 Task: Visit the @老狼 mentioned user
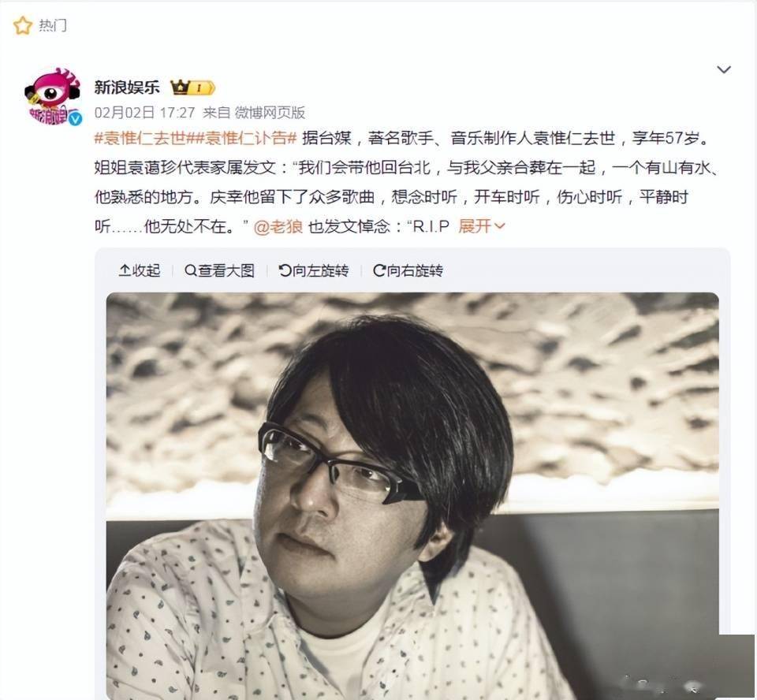click(x=278, y=226)
